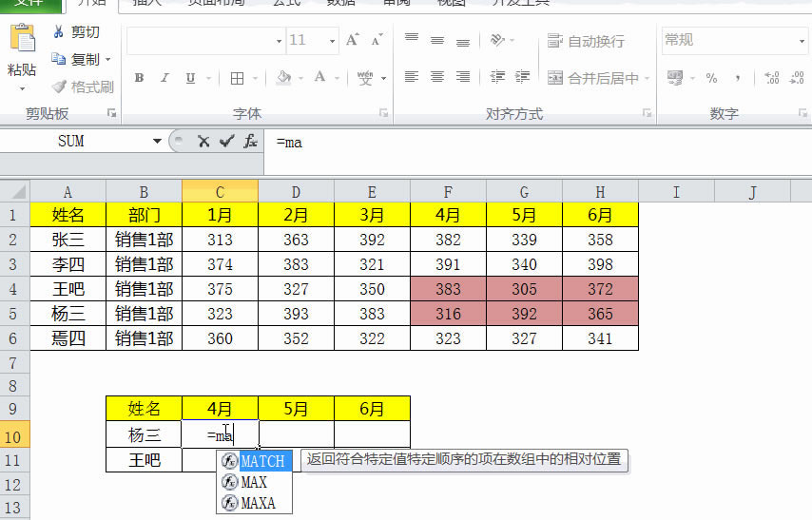Click the text orientation icon
This screenshot has width=812, height=520.
(497, 40)
